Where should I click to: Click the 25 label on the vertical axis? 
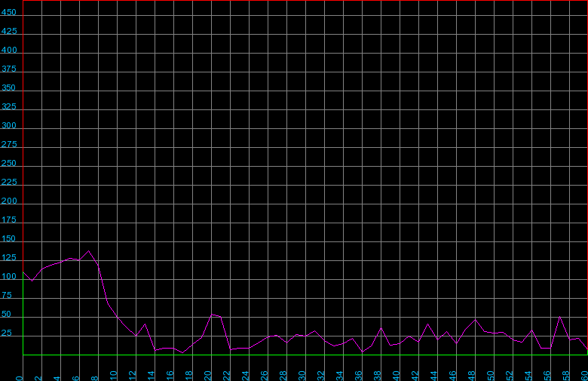point(7,333)
